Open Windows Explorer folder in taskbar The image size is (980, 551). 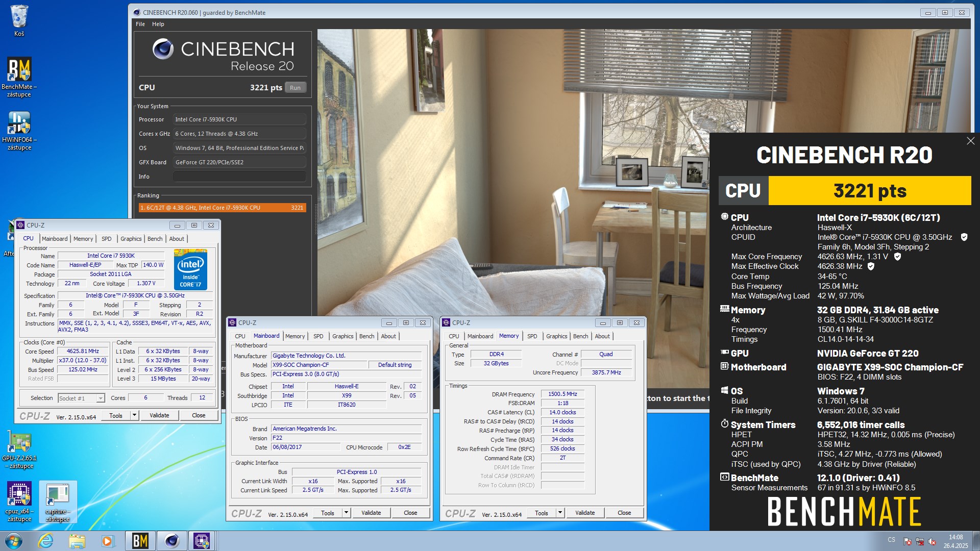[77, 541]
